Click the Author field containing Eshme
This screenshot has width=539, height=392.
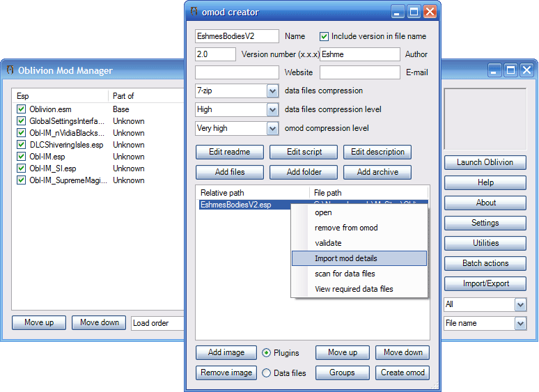(x=360, y=54)
